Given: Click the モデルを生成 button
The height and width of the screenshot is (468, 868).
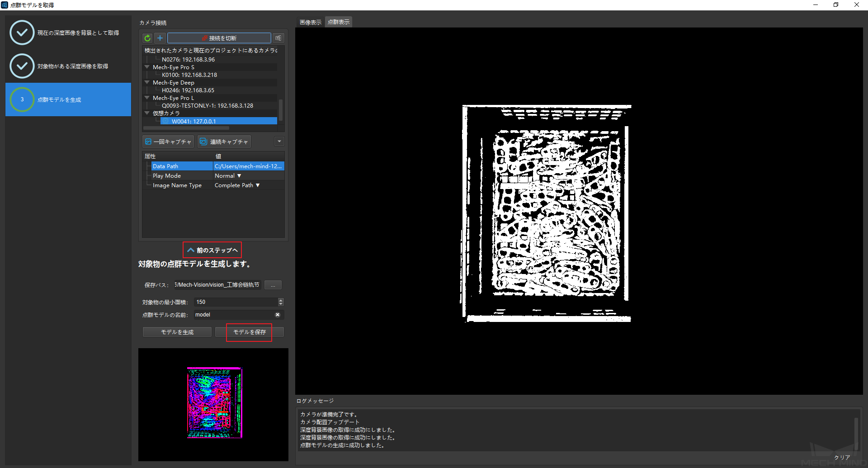Looking at the screenshot, I should [x=177, y=332].
